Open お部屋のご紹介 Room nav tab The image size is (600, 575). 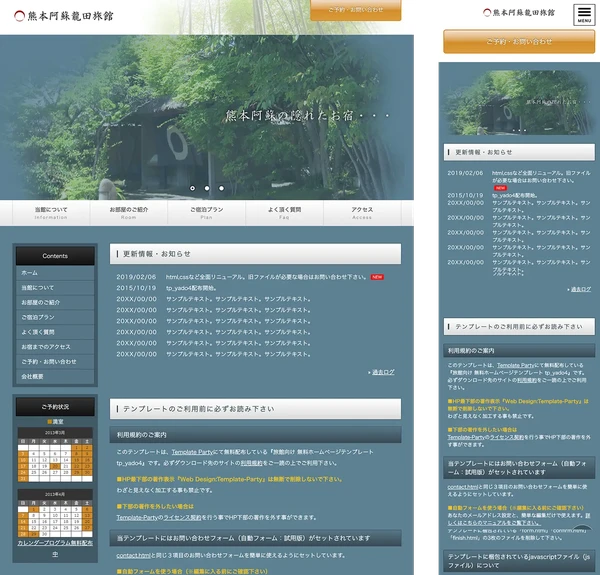click(x=129, y=212)
